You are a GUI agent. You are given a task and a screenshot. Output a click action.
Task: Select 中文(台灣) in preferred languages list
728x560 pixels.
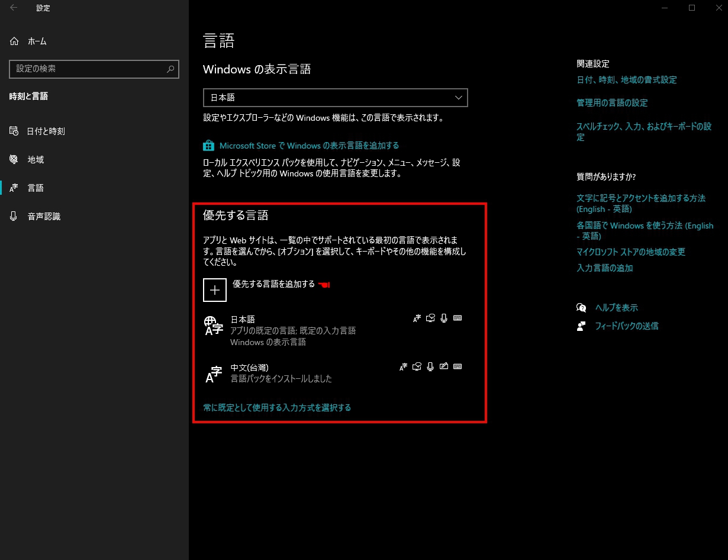pos(335,373)
